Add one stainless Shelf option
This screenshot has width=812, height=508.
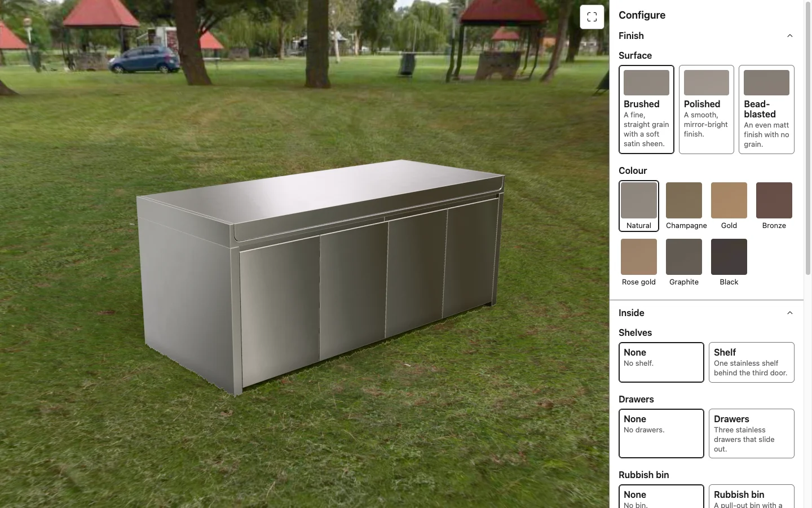pos(752,362)
